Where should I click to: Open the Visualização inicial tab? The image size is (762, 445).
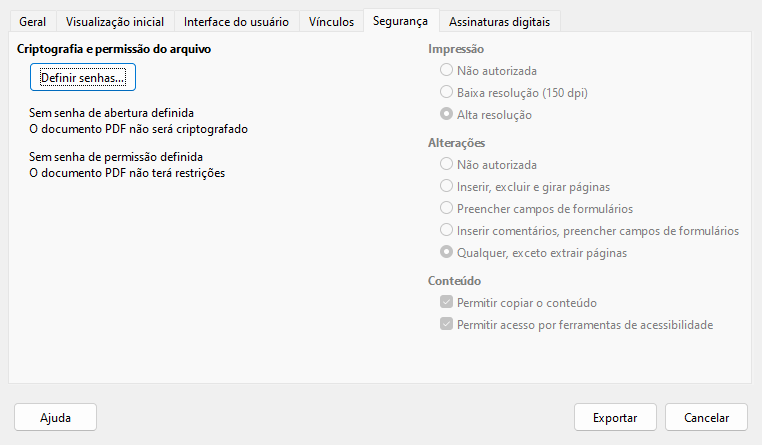[x=115, y=22]
